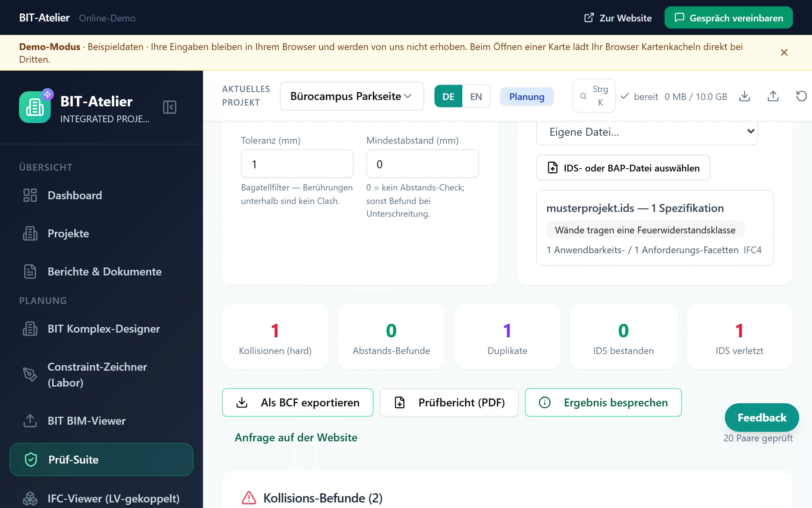This screenshot has height=508, width=812.
Task: Click Zur Website link
Action: (618, 18)
